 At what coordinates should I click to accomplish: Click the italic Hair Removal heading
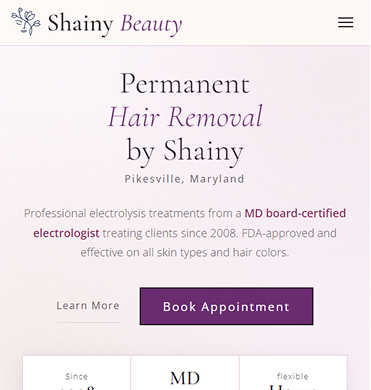click(185, 116)
